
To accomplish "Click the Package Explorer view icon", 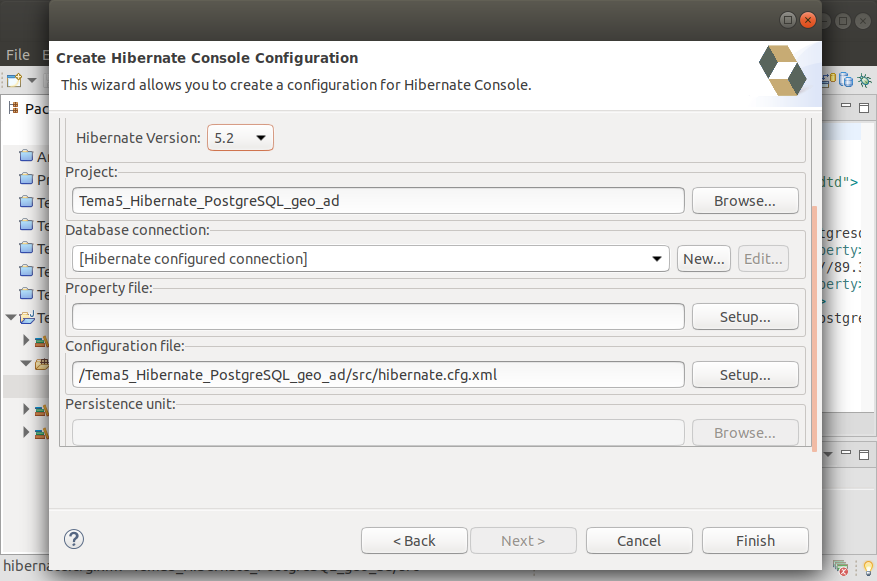I will click(13, 108).
